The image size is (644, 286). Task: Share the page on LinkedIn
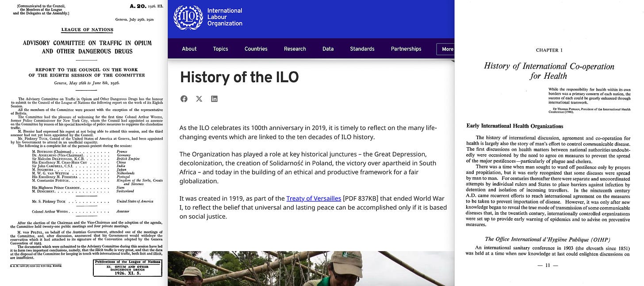pos(214,99)
